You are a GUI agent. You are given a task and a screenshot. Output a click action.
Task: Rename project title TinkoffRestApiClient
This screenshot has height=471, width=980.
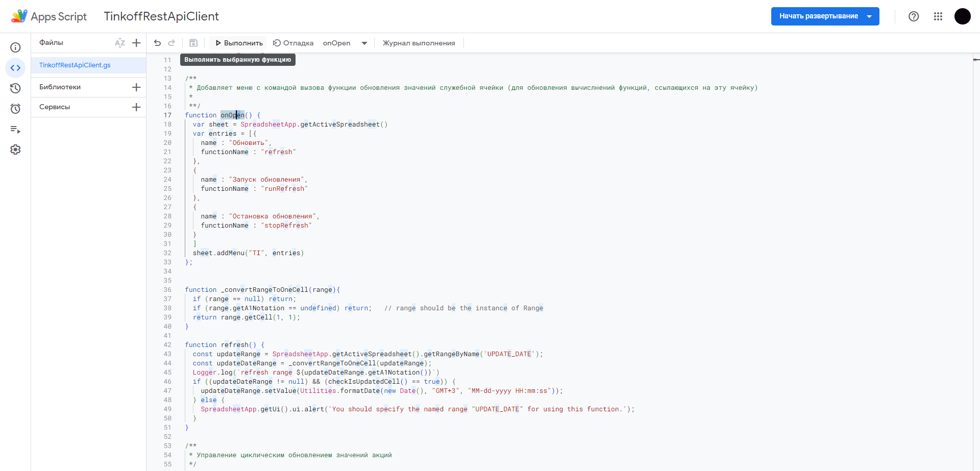pos(161,16)
